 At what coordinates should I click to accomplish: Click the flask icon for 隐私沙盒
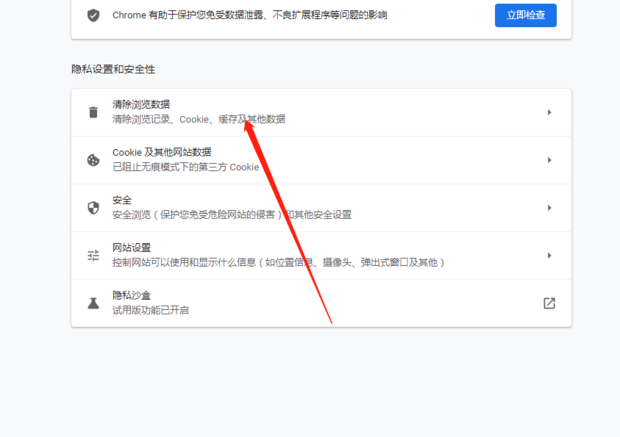point(93,303)
